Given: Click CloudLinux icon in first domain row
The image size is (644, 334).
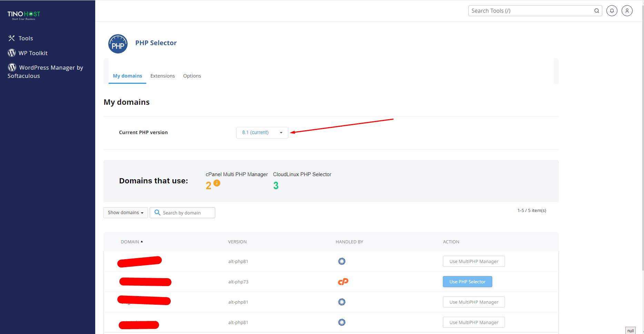Looking at the screenshot, I should pyautogui.click(x=342, y=261).
